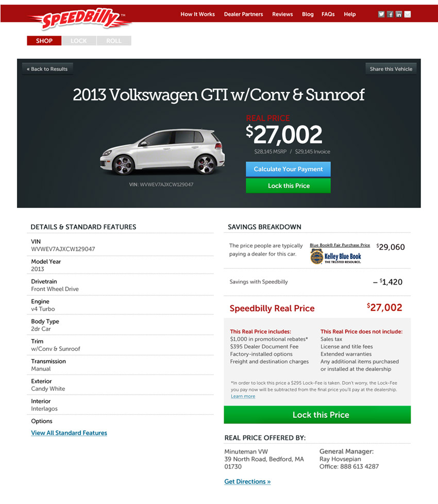This screenshot has height=504, width=438.
Task: Go to the Reviews page
Action: pyautogui.click(x=282, y=14)
